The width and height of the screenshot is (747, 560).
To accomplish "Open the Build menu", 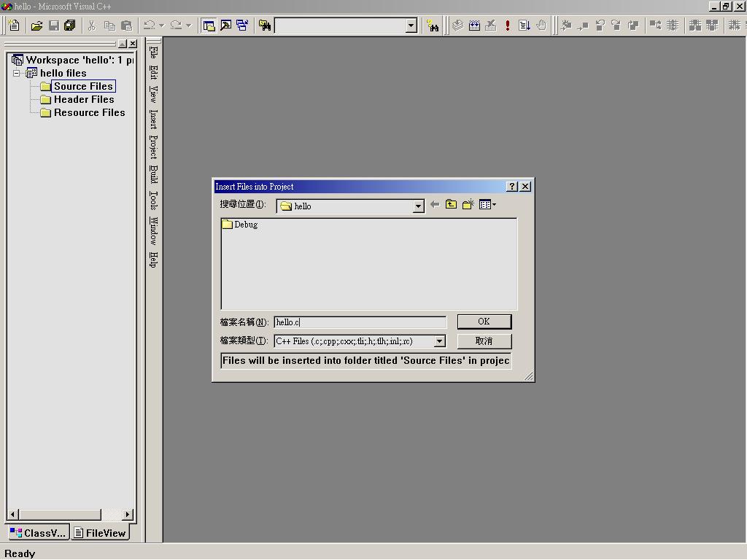I will click(x=153, y=174).
